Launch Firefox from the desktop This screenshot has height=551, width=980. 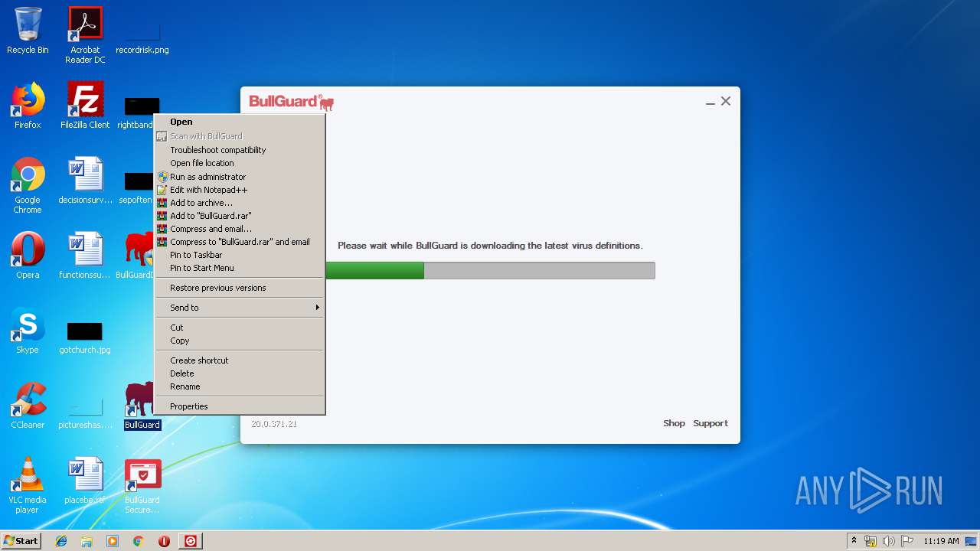tap(28, 106)
